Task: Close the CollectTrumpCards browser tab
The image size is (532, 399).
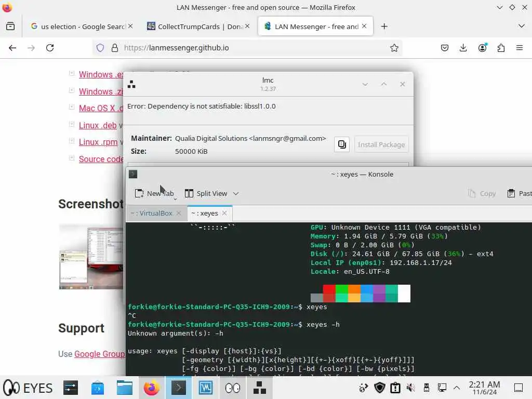Action: (x=247, y=26)
